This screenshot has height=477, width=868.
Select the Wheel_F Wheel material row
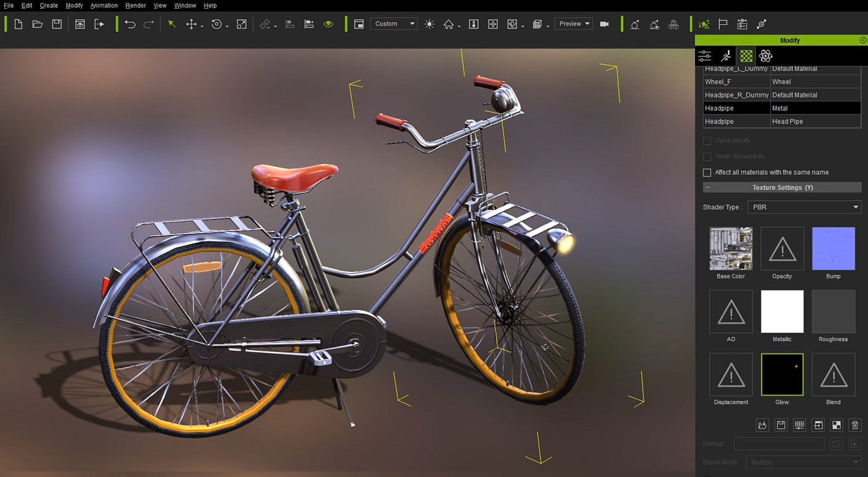(x=782, y=82)
